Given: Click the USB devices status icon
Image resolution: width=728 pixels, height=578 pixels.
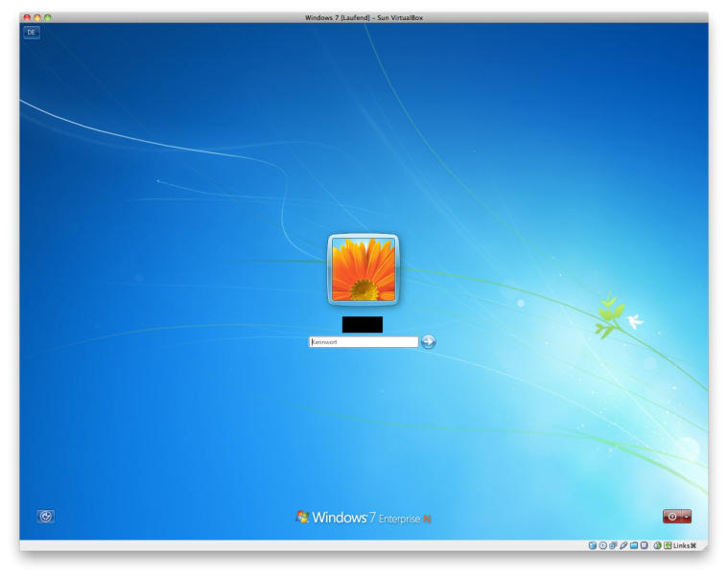Looking at the screenshot, I should (x=623, y=545).
